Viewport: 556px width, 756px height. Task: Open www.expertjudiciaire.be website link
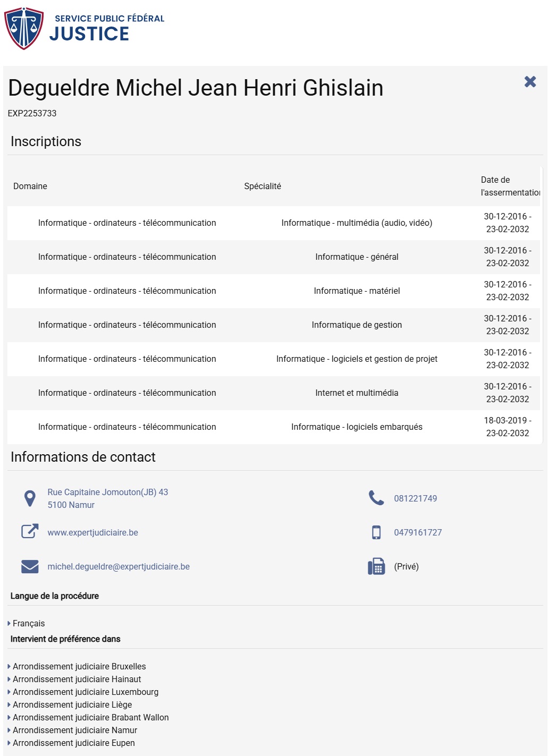pyautogui.click(x=92, y=532)
